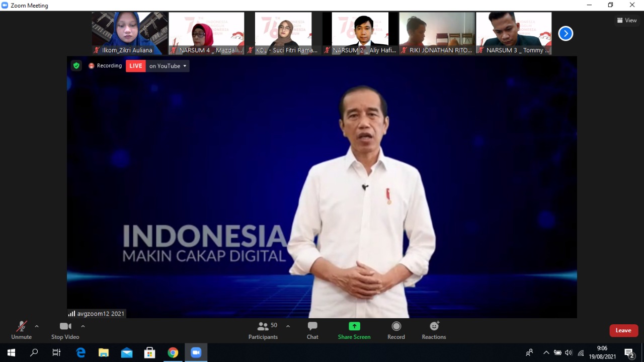Unmute the microphone
644x362 pixels.
pos(21,330)
